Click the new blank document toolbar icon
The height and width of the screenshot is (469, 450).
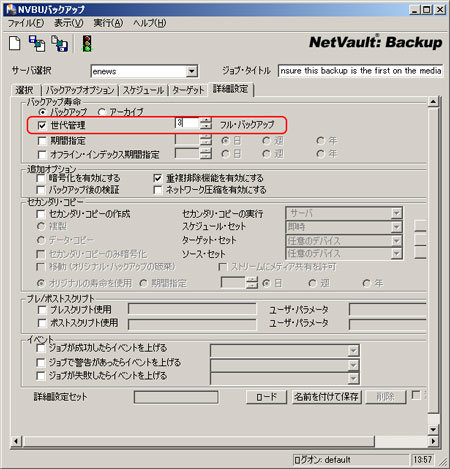(x=15, y=44)
